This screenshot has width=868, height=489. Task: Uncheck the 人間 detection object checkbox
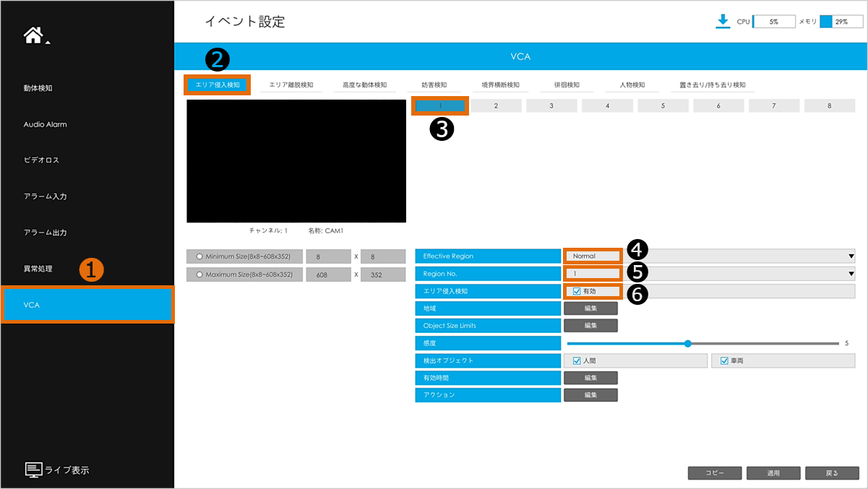coord(577,360)
